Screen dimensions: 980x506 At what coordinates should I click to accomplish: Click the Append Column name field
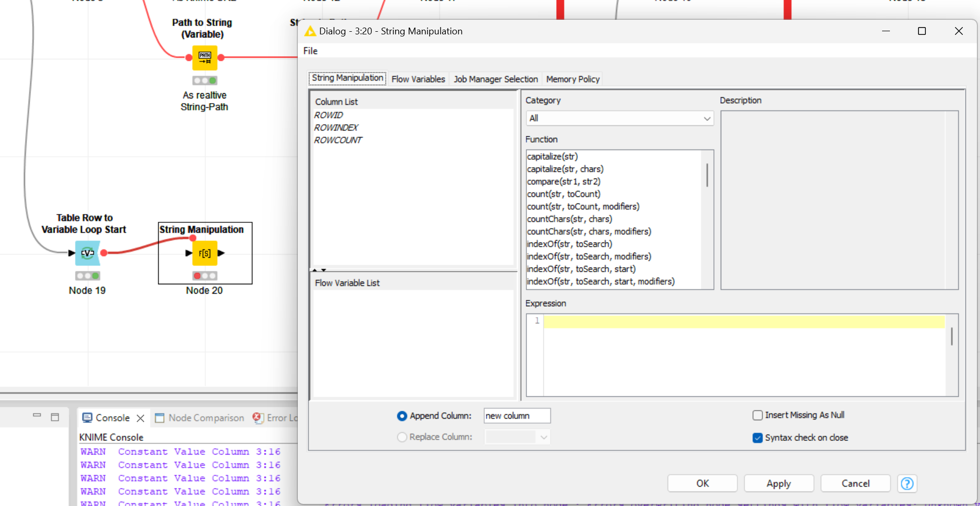pos(517,416)
